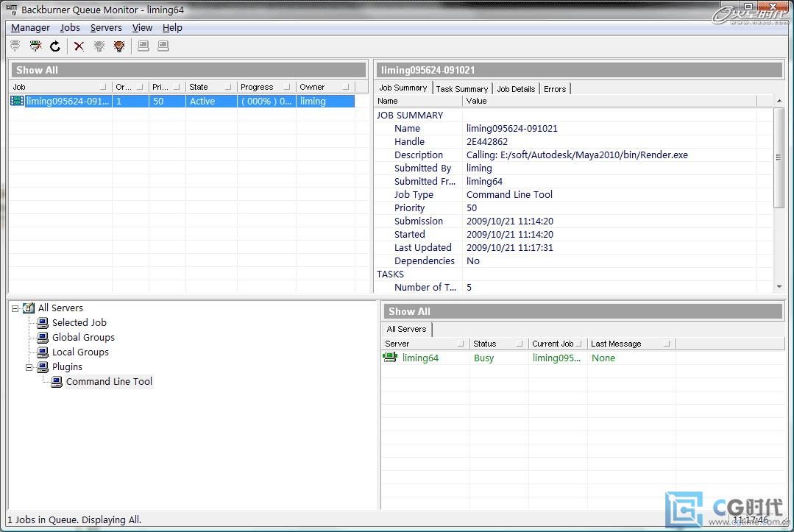Click the job icon beside liming095624-091...
This screenshot has width=794, height=532.
(x=17, y=101)
